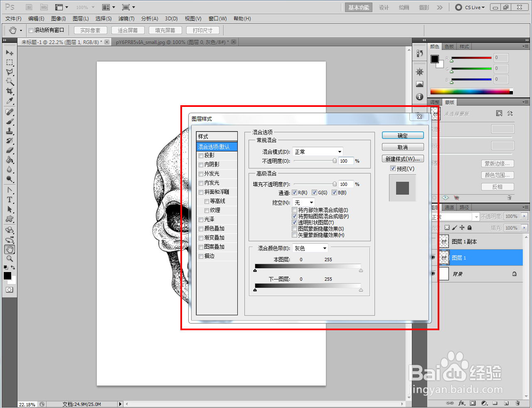
Task: Select the 3D Object Rotate tool
Action: 10,230
